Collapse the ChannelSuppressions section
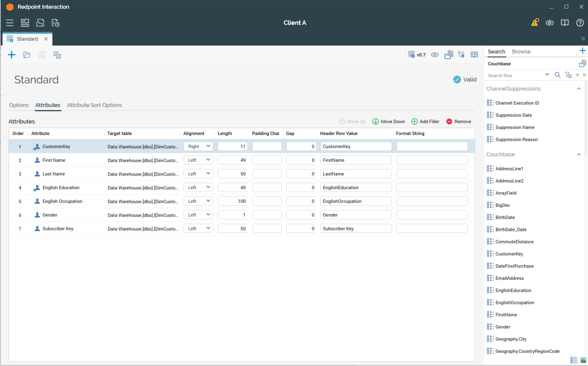The image size is (588, 366). (x=578, y=89)
